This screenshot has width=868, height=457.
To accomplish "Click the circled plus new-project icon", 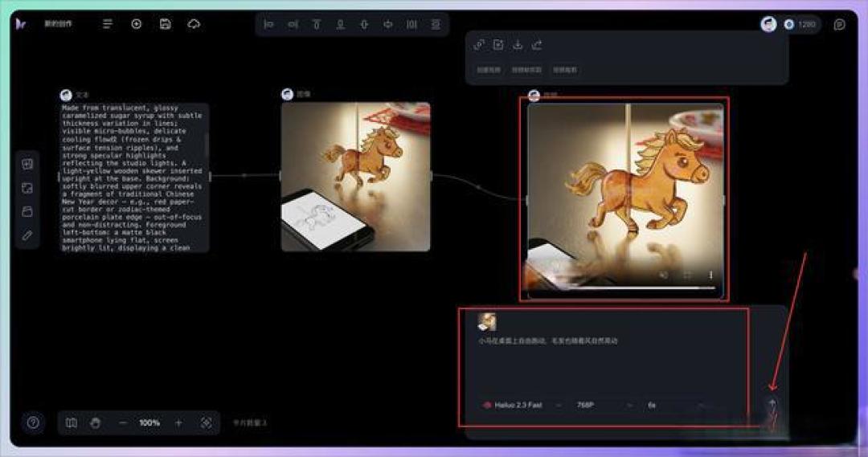I will coord(136,24).
